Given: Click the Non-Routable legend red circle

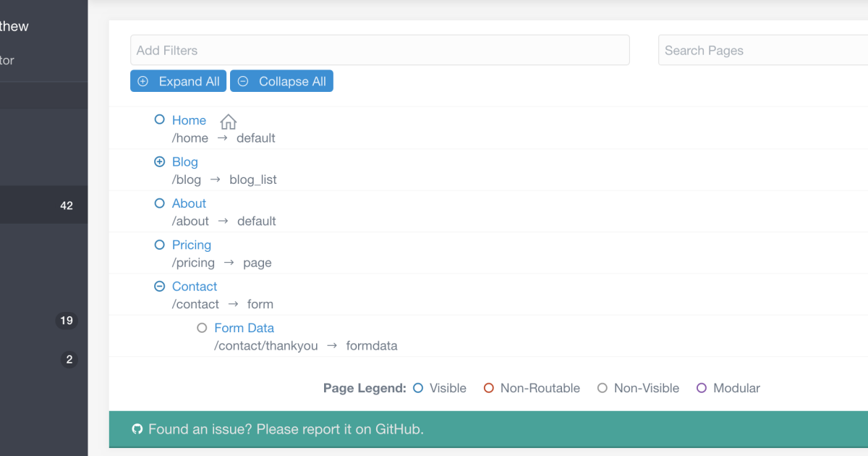Looking at the screenshot, I should (x=489, y=388).
